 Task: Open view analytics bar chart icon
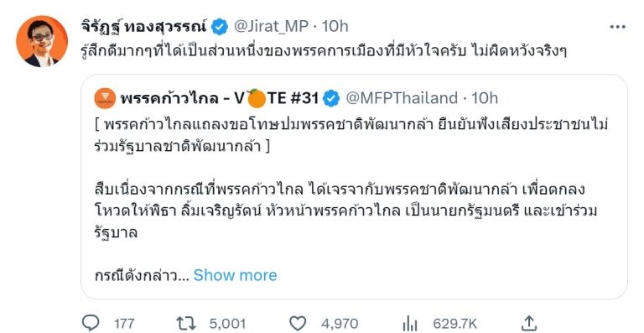[409, 324]
